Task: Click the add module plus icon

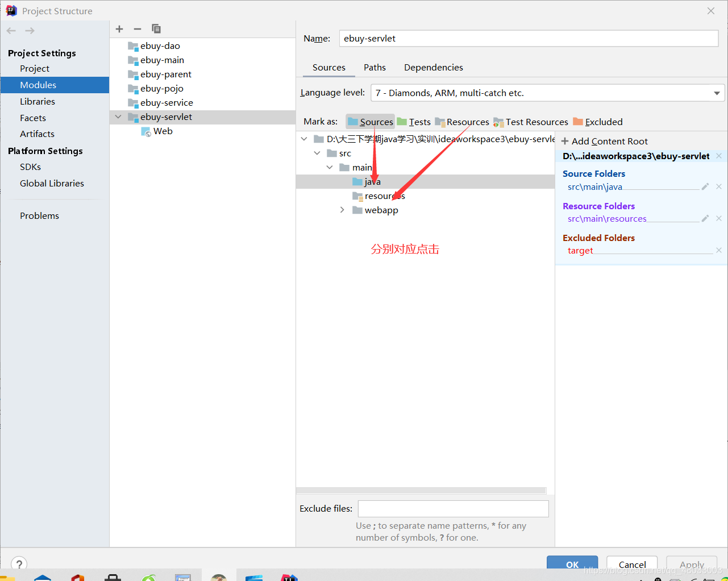Action: 119,29
